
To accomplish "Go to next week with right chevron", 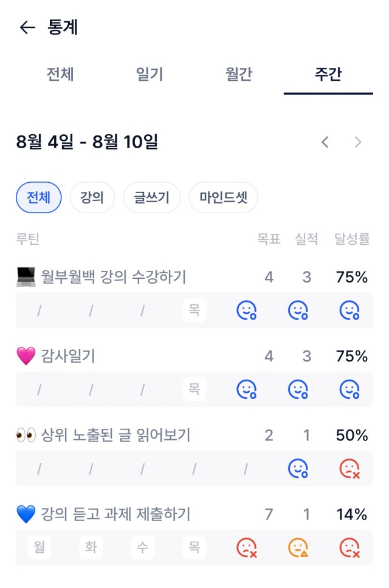I will coord(358,142).
